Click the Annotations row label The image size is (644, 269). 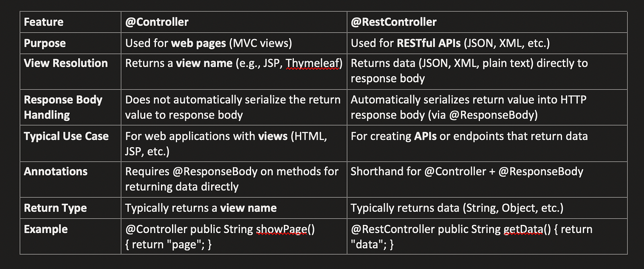coord(56,172)
